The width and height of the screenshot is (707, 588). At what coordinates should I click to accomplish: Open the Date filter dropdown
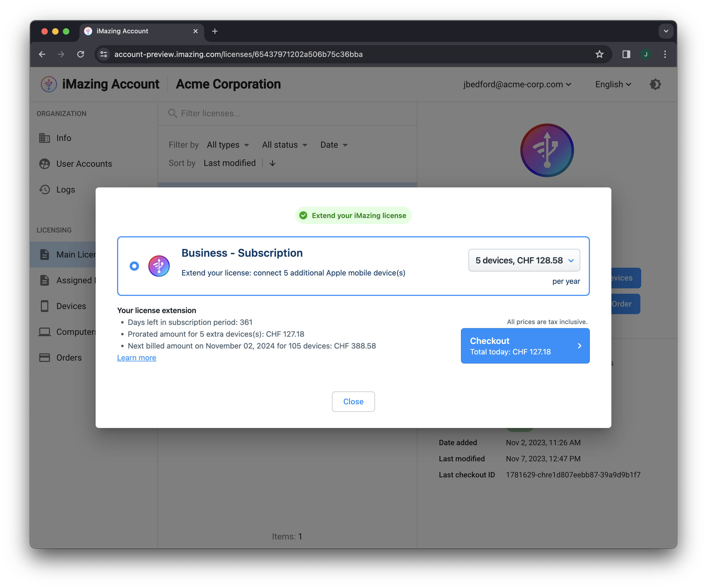pyautogui.click(x=334, y=145)
